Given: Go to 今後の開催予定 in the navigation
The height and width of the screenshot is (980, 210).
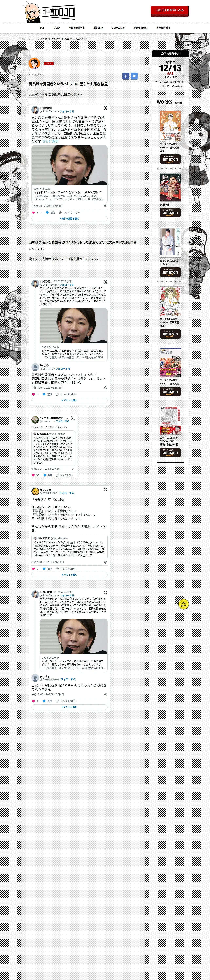Looking at the screenshot, I should coord(77,28).
